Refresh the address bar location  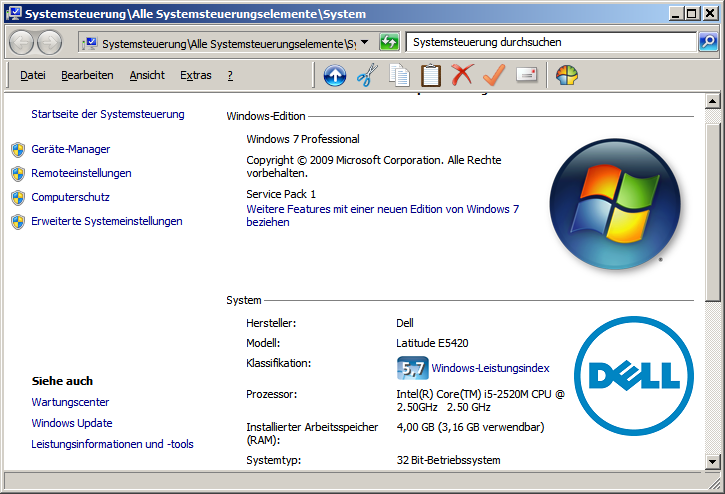pos(389,42)
